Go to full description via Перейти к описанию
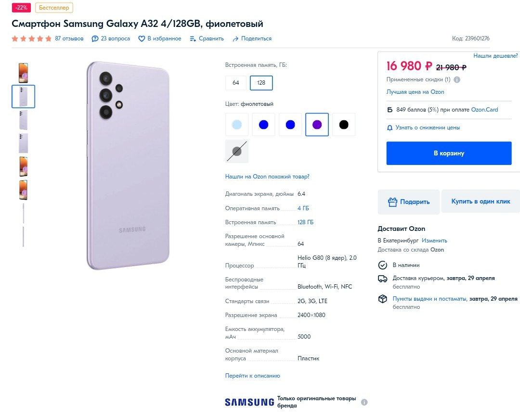This screenshot has width=520, height=420. coord(252,376)
